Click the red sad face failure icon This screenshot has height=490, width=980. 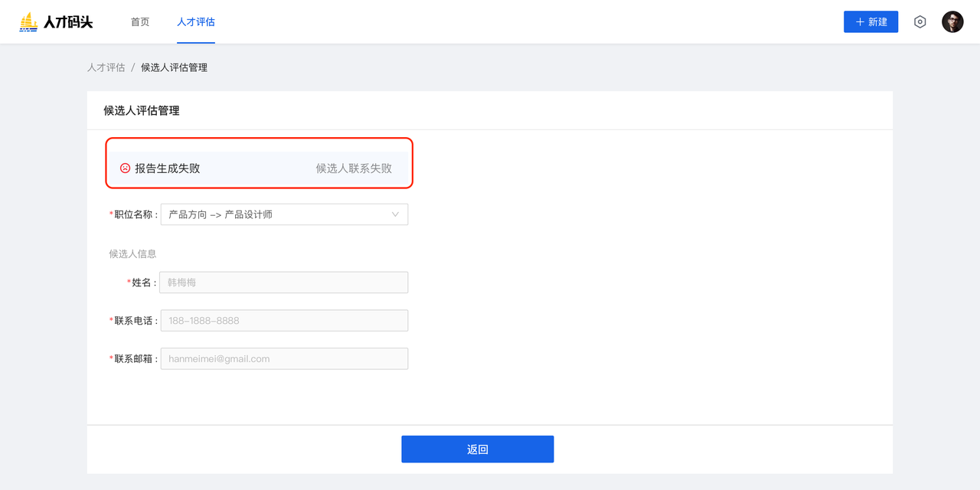[x=126, y=168]
